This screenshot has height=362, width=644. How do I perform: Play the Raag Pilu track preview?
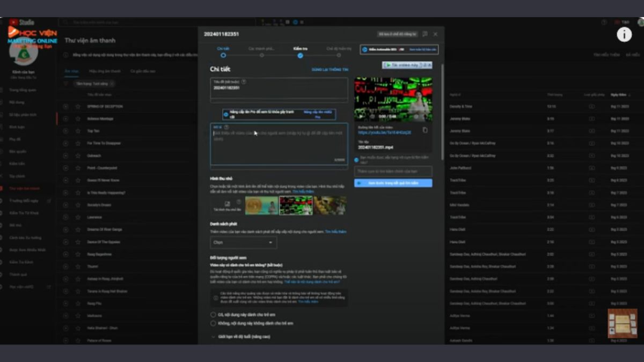coord(66,304)
